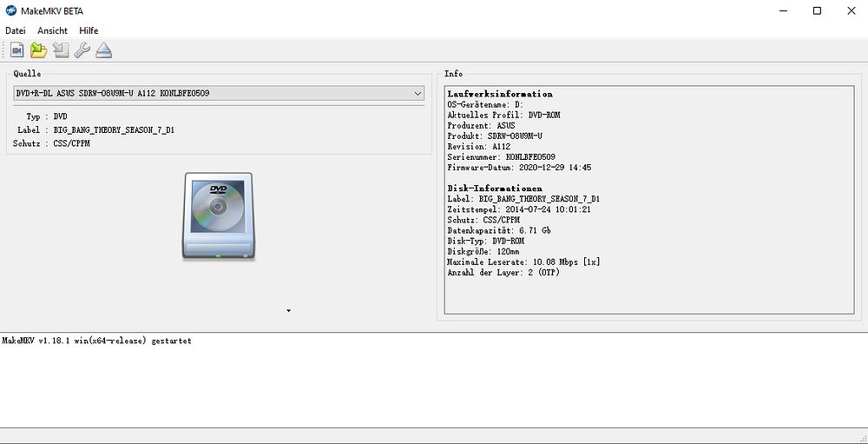This screenshot has width=868, height=444.
Task: Click the Open video file toolbar icon
Action: 16,50
